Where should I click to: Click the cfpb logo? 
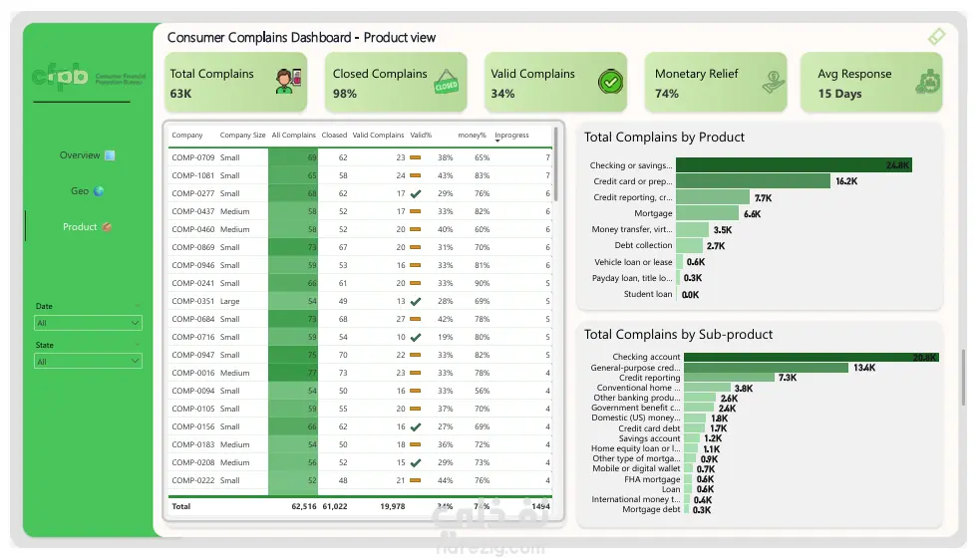tap(88, 77)
